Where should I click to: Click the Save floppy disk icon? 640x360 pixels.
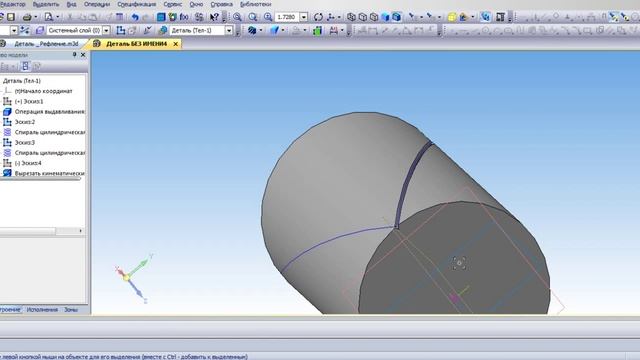pyautogui.click(x=11, y=17)
